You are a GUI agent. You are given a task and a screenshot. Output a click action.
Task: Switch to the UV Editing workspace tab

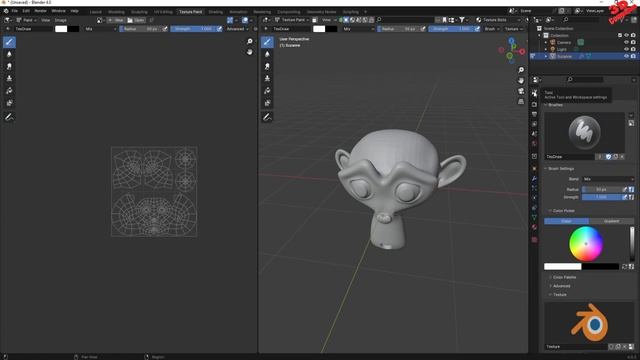click(163, 12)
